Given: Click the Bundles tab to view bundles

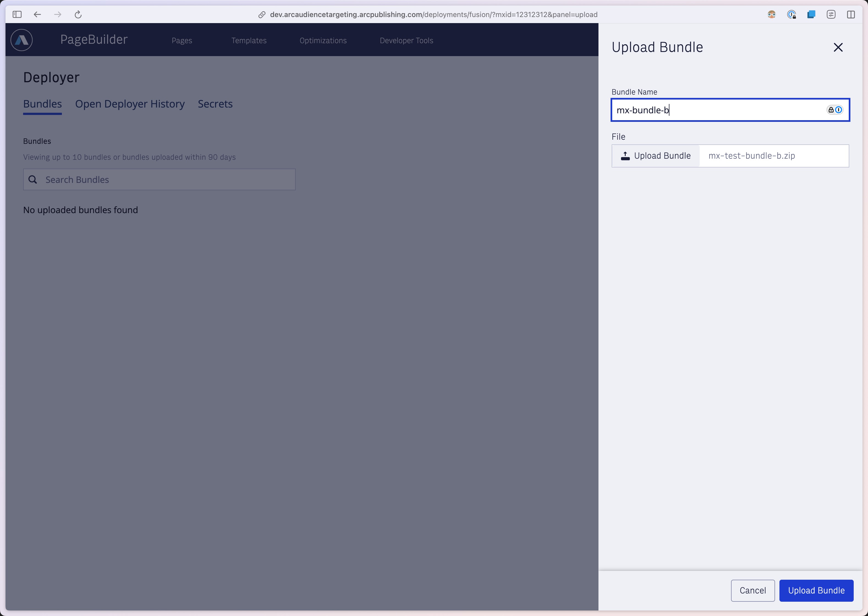Looking at the screenshot, I should [x=42, y=103].
